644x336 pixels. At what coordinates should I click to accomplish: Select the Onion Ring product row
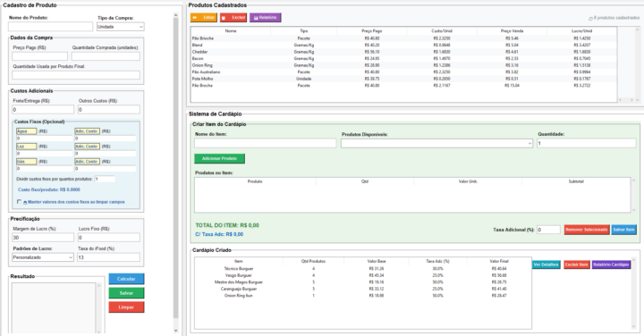tap(403, 65)
